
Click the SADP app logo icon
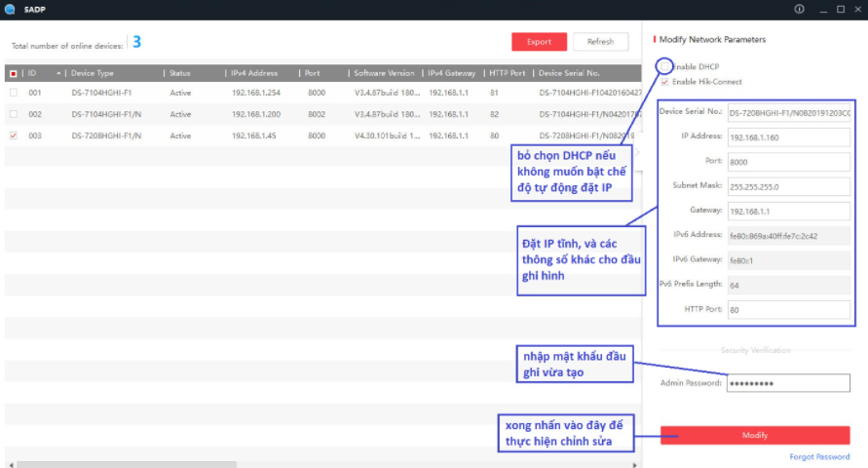tap(10, 9)
